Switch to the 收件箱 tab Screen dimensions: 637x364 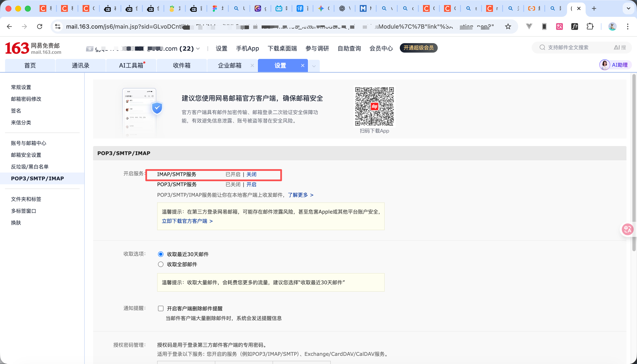(x=182, y=65)
